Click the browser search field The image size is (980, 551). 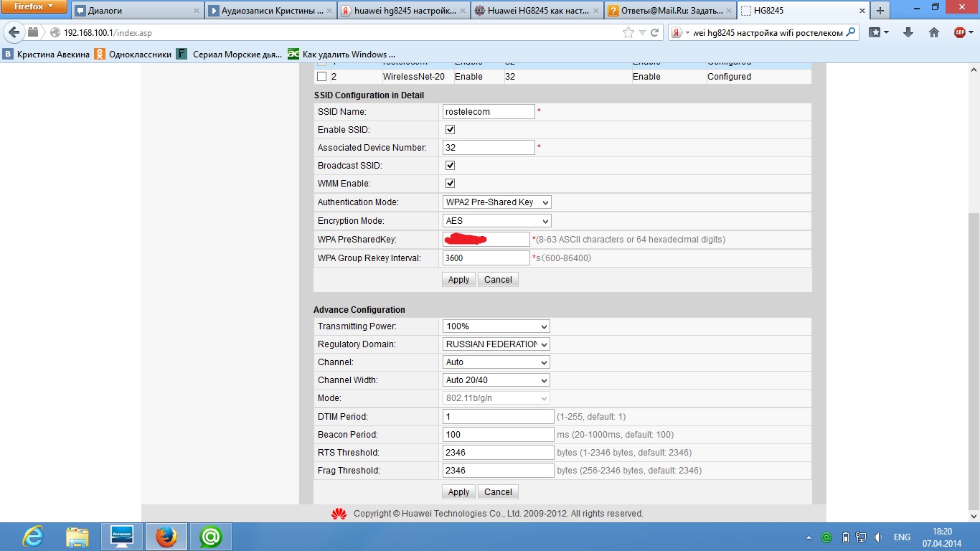(x=764, y=32)
